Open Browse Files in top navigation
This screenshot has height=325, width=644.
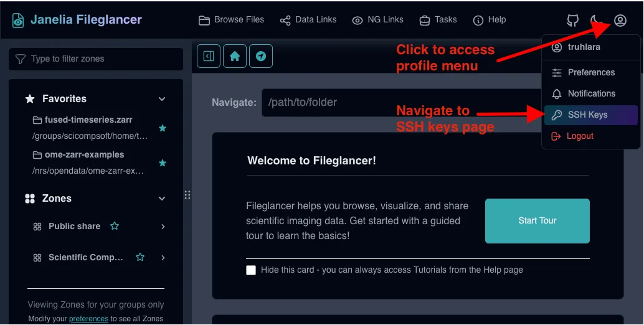coord(231,20)
